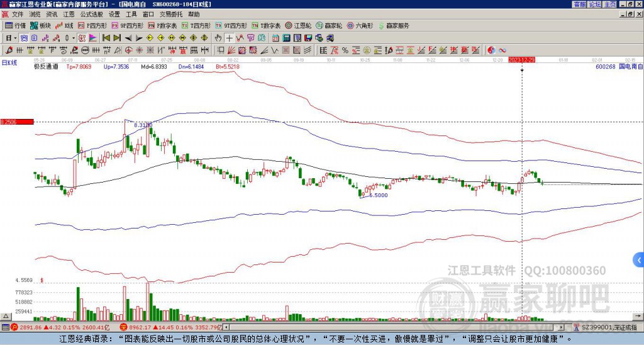Click the Md=6.8393 indicator value
Image resolution: width=644 pixels, height=345 pixels.
coord(154,66)
